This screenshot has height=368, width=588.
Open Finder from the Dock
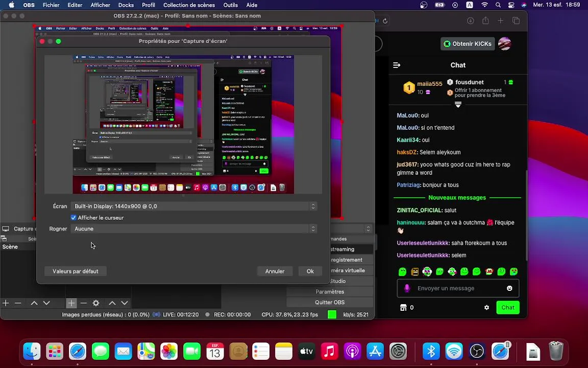(x=32, y=352)
